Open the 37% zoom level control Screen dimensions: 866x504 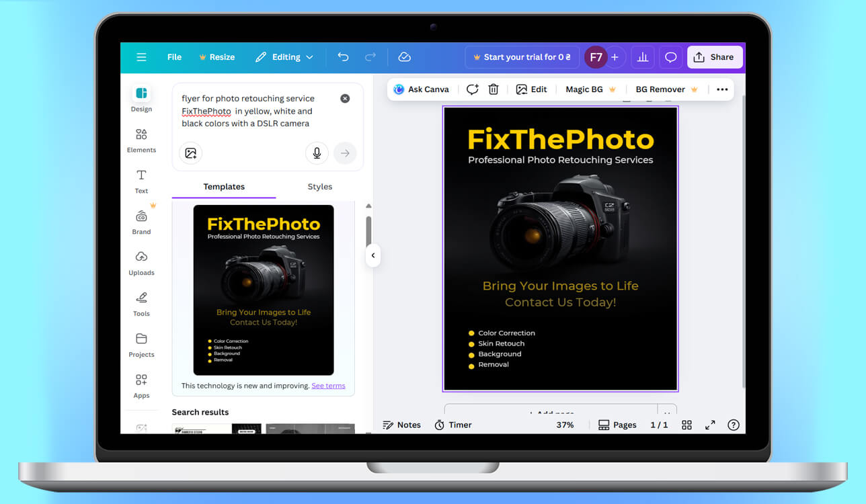(565, 425)
